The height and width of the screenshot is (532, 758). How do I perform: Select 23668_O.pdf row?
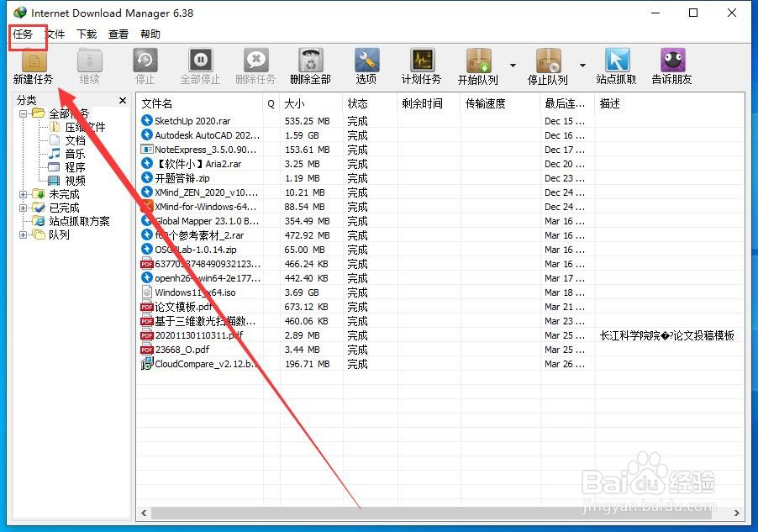(440, 350)
